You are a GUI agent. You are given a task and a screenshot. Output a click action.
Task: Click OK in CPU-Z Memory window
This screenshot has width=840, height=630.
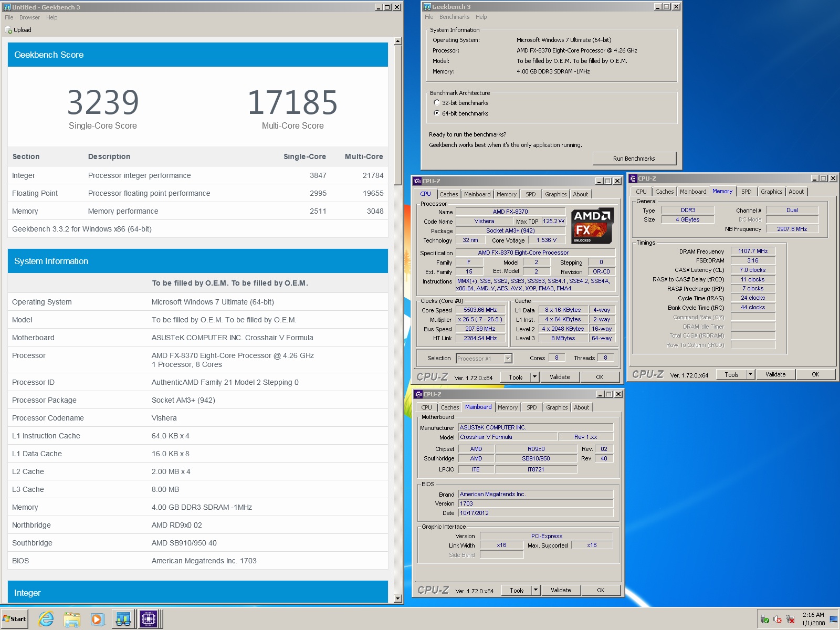815,374
